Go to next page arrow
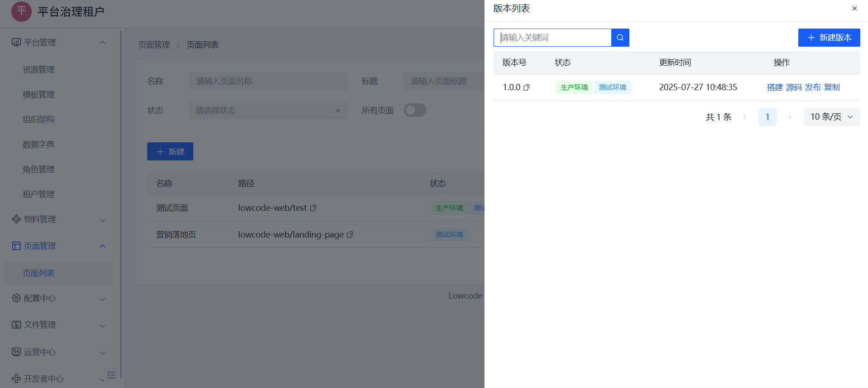 coord(790,117)
